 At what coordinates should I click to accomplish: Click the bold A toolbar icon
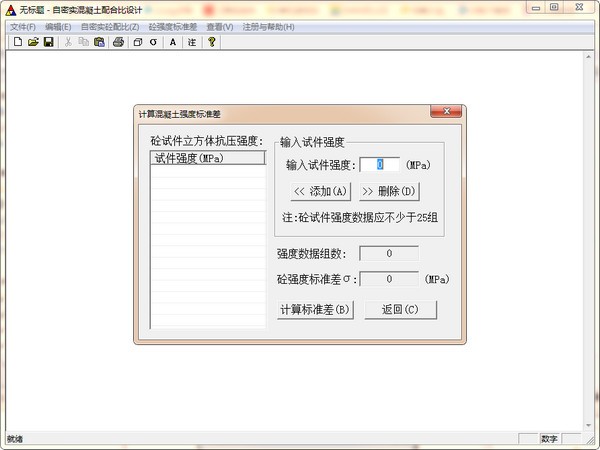pos(173,42)
